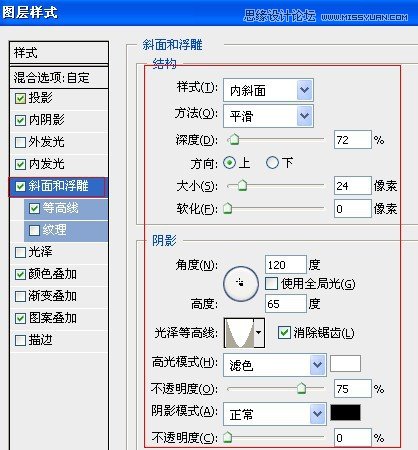The image size is (418, 450).
Task: Click the highlight opacity field showing 75
Action: [x=353, y=388]
